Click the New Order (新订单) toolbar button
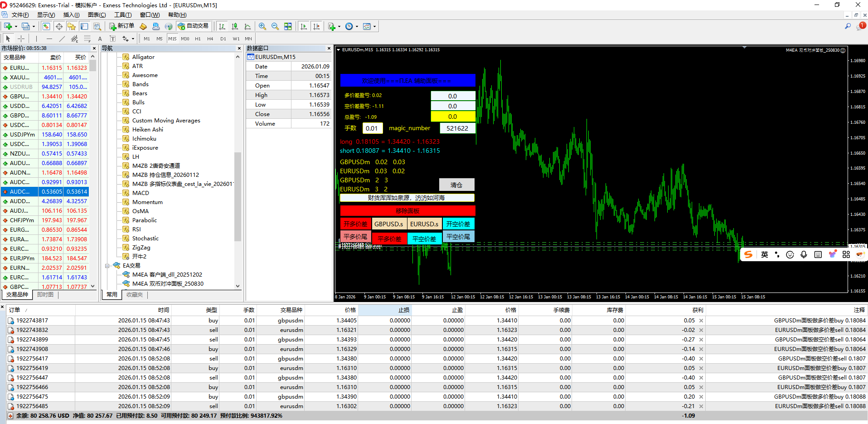868x424 pixels. point(121,26)
